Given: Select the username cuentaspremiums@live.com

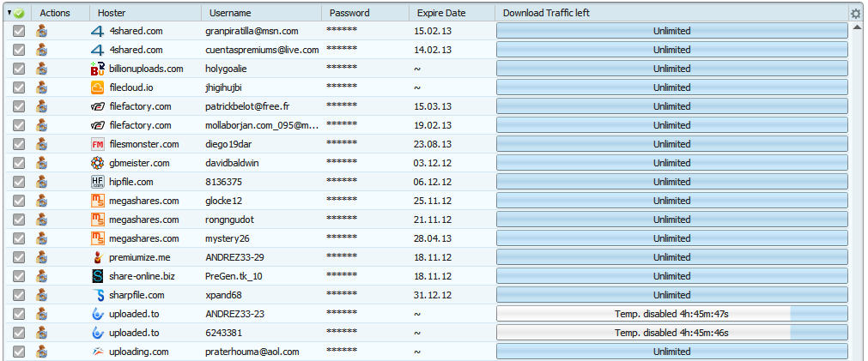Looking at the screenshot, I should coord(262,51).
